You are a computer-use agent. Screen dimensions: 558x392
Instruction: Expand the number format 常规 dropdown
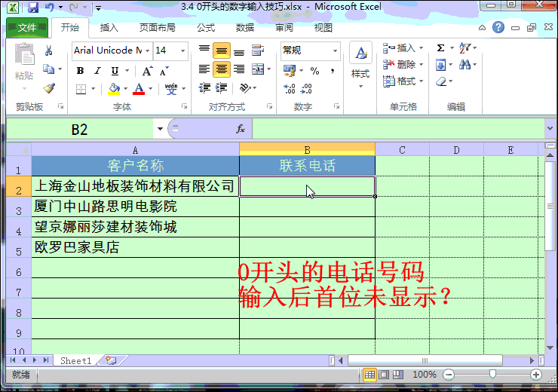point(335,51)
